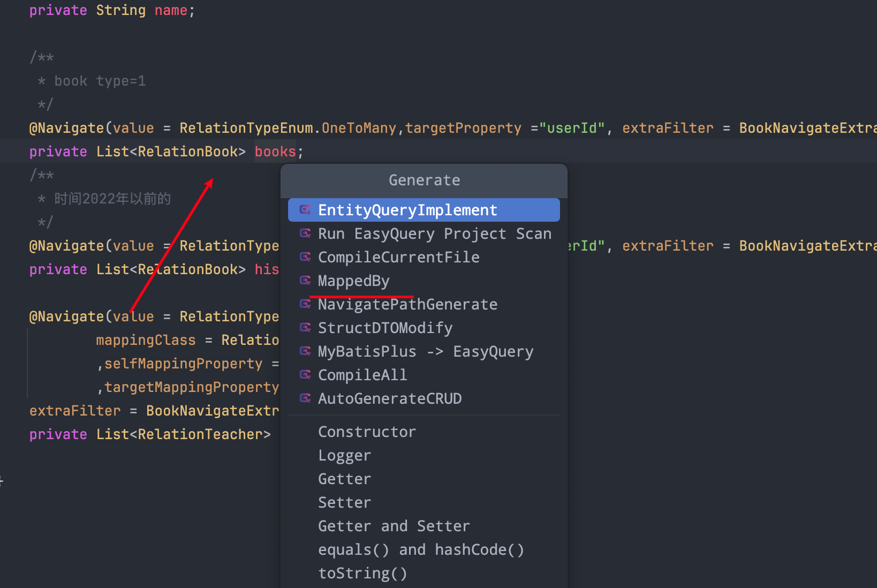Click the plugin icon beside CompileCurrentFile
Image resolution: width=877 pixels, height=588 pixels.
tap(305, 257)
